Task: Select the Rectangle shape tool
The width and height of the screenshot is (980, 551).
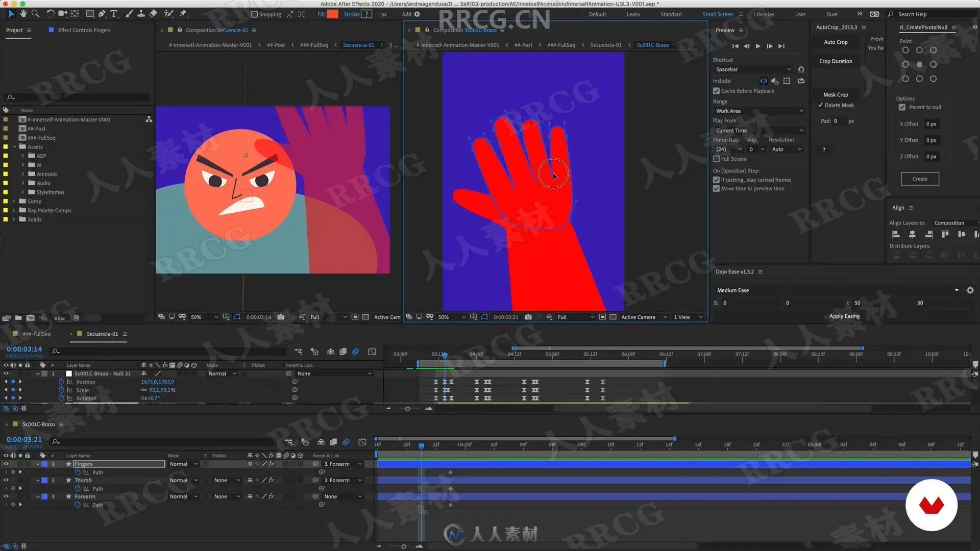Action: [x=90, y=14]
